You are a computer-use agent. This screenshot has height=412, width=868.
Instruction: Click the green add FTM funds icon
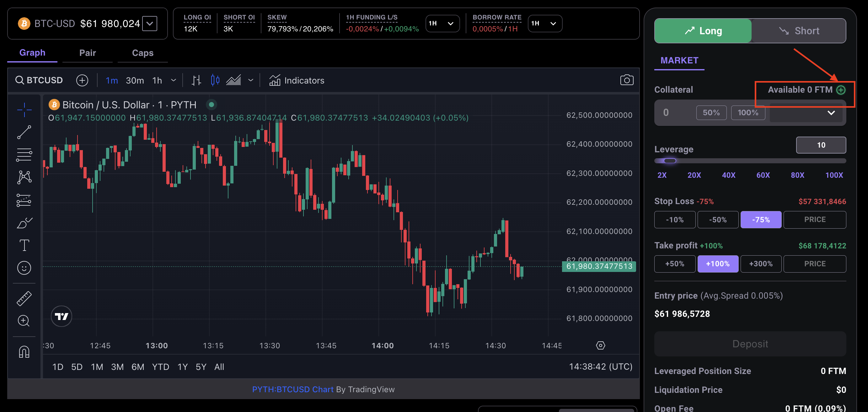(841, 90)
